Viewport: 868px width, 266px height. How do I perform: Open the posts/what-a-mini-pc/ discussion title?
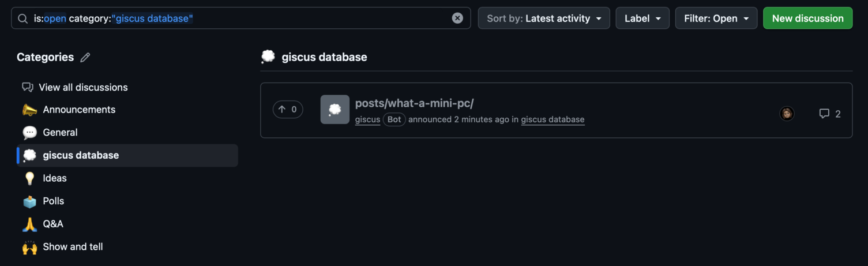(414, 103)
